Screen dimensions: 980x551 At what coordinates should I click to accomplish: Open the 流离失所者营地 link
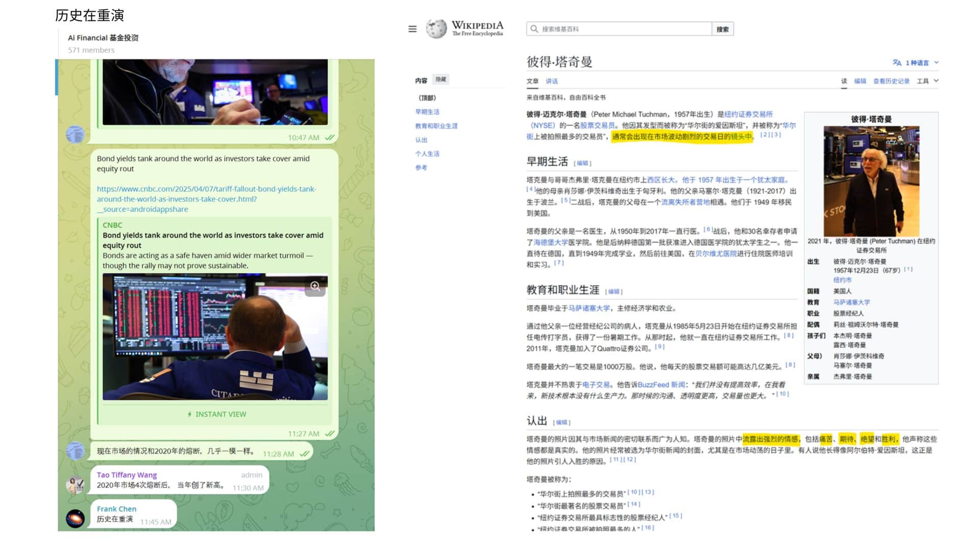click(x=685, y=203)
